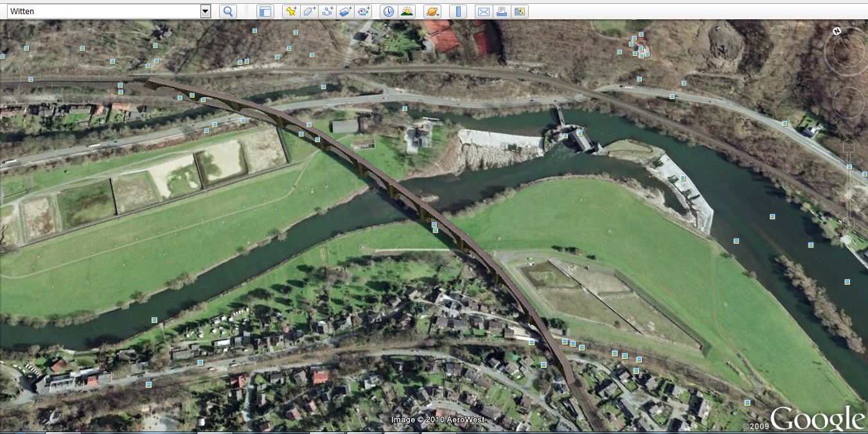Email the current view
This screenshot has height=434, width=868.
click(483, 12)
